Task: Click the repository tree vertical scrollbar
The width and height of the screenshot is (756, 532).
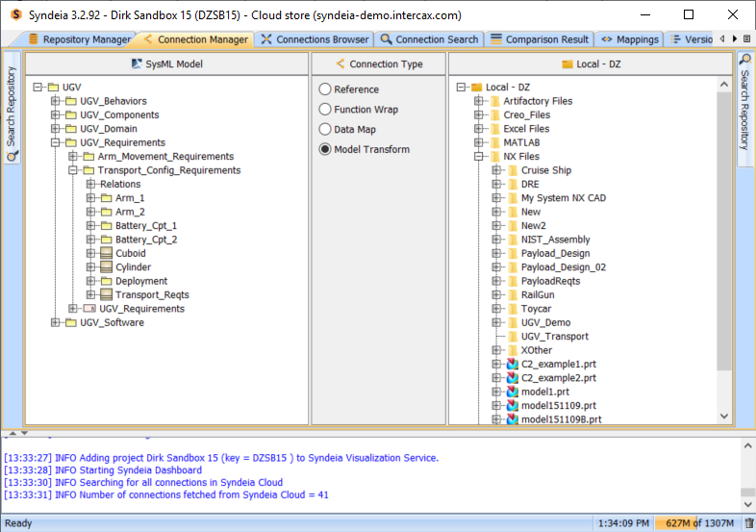Action: (724, 232)
